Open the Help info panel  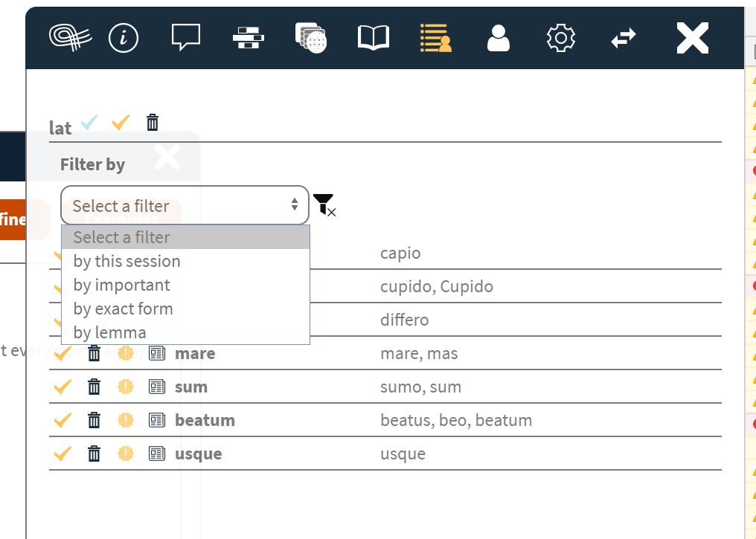pos(124,38)
